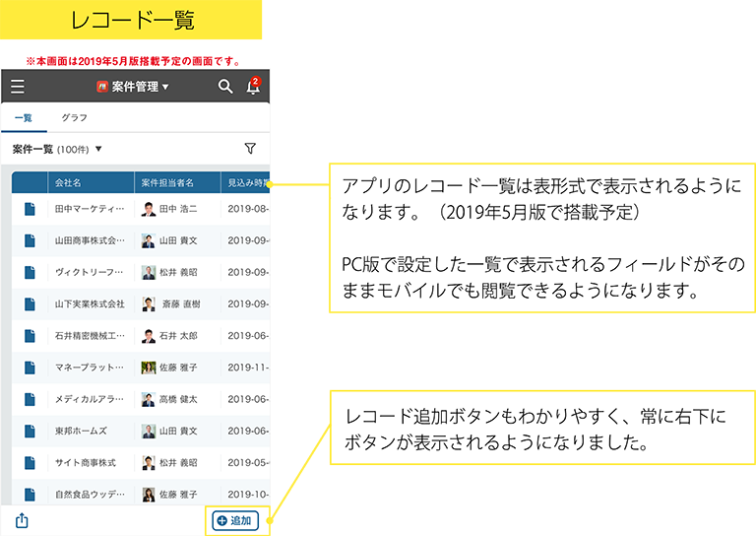Open notifications bell with badge 2
Viewport: 756px width, 536px height.
[x=254, y=86]
